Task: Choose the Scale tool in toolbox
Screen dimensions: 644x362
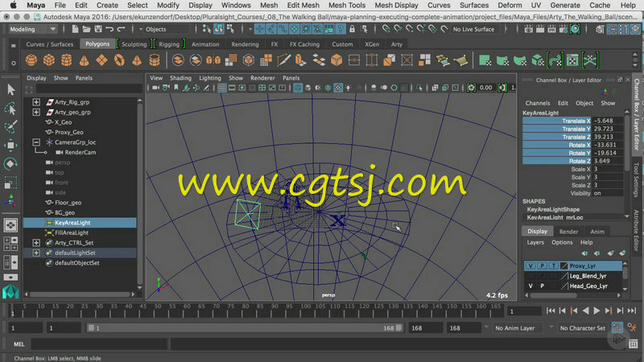Action: click(x=10, y=183)
